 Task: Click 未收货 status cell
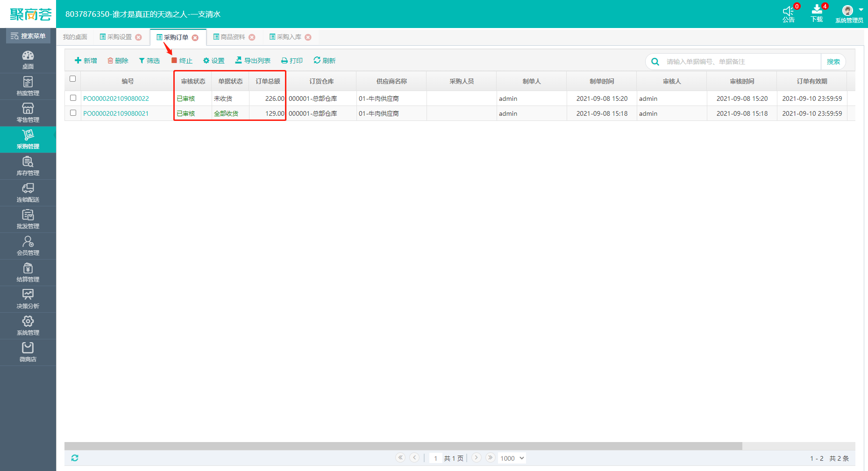[x=230, y=98]
